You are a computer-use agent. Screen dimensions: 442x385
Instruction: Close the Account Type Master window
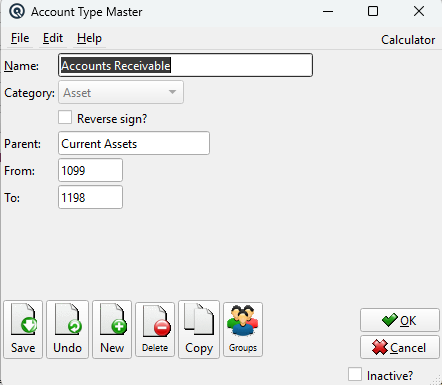tap(419, 11)
